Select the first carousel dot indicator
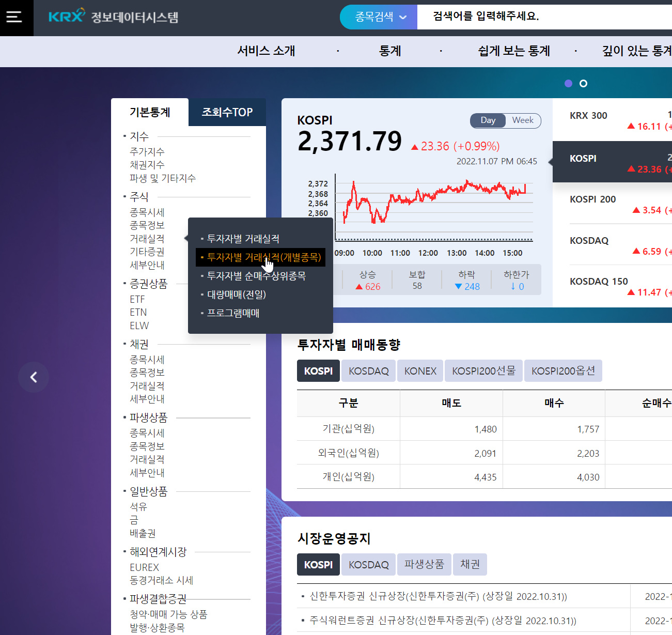The width and height of the screenshot is (672, 635). coord(568,83)
